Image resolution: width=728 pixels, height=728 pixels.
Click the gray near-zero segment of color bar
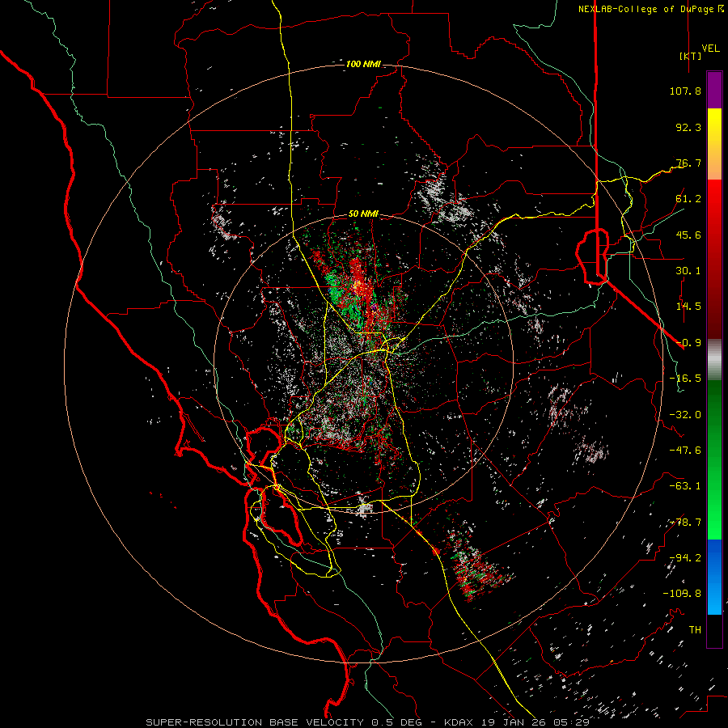click(x=714, y=360)
